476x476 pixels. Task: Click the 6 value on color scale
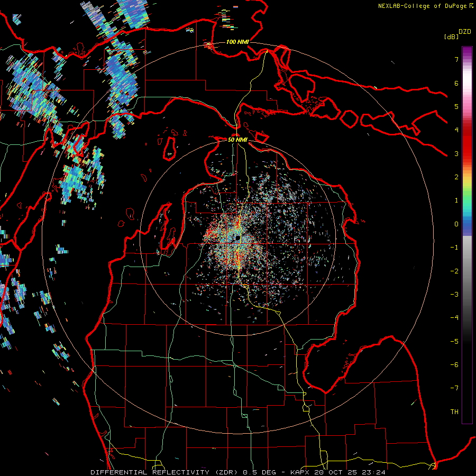click(456, 83)
